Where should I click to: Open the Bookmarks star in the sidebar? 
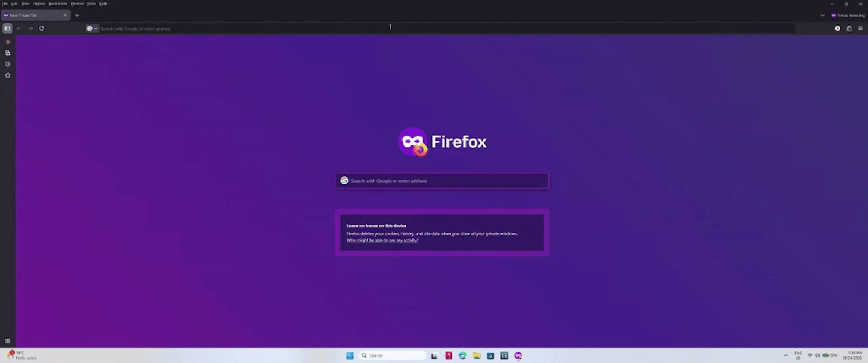pyautogui.click(x=8, y=75)
